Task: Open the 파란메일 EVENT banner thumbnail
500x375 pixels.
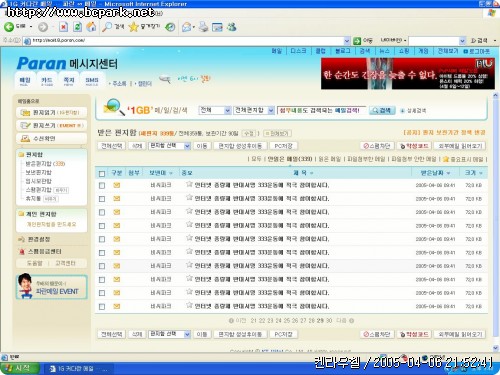Action: pyautogui.click(x=52, y=287)
